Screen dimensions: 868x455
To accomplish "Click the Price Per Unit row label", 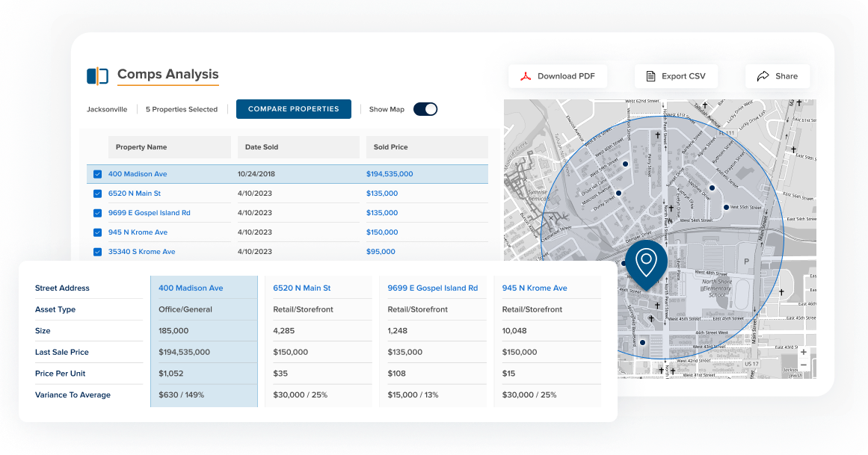I will (61, 374).
